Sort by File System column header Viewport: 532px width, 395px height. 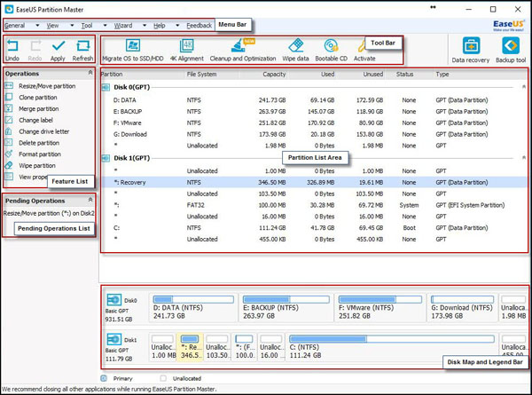tap(201, 74)
